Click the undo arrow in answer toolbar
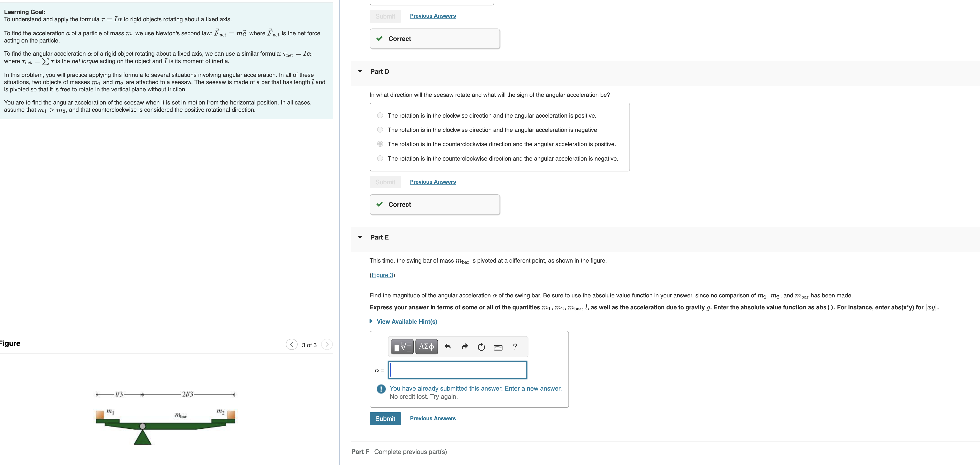 click(447, 347)
